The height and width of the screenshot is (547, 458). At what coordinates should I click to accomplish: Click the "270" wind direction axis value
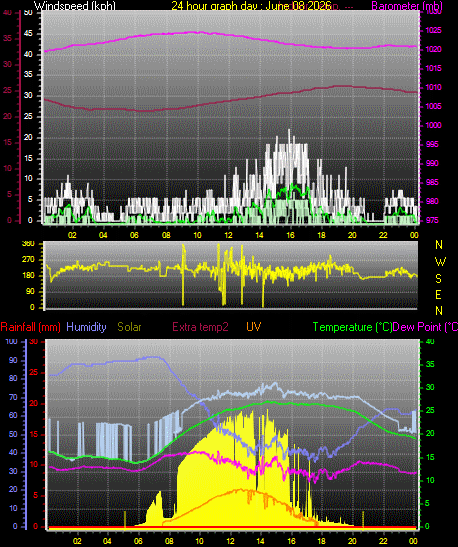[28, 259]
